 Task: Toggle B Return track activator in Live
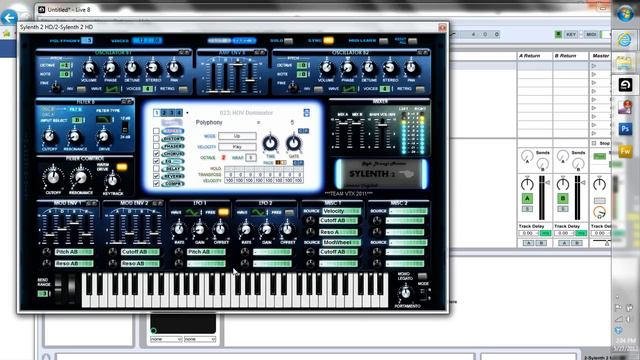[563, 198]
